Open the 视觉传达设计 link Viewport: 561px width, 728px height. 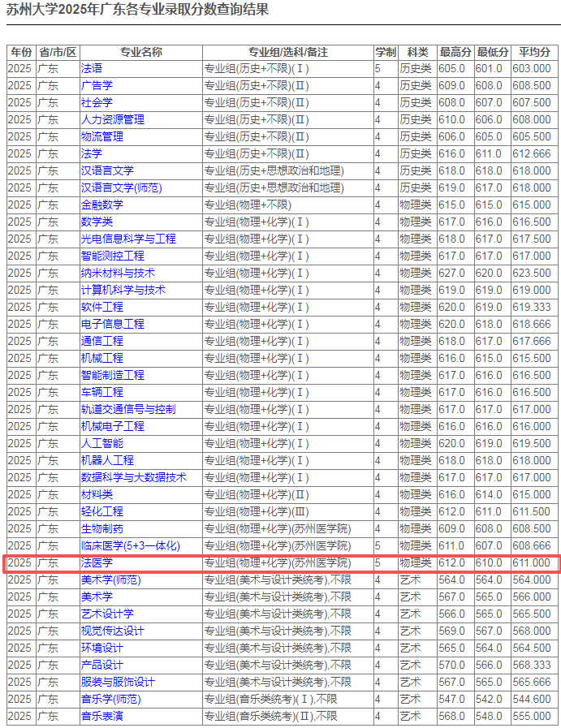112,631
